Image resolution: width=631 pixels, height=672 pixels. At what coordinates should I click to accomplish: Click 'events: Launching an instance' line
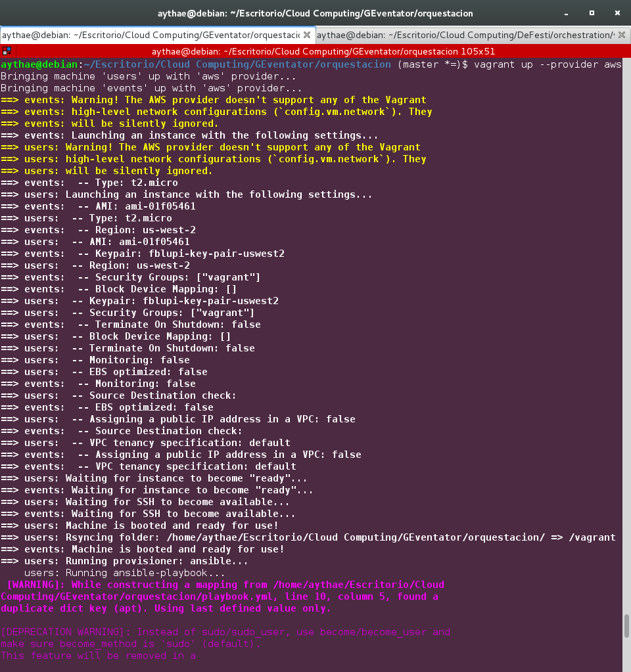pyautogui.click(x=189, y=135)
